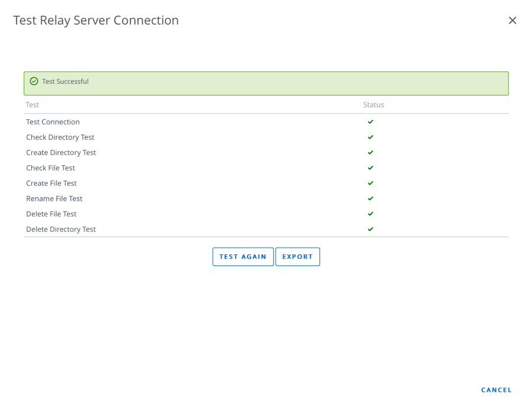Click the Rename File Test status checkmark
The image size is (532, 407).
pos(370,199)
